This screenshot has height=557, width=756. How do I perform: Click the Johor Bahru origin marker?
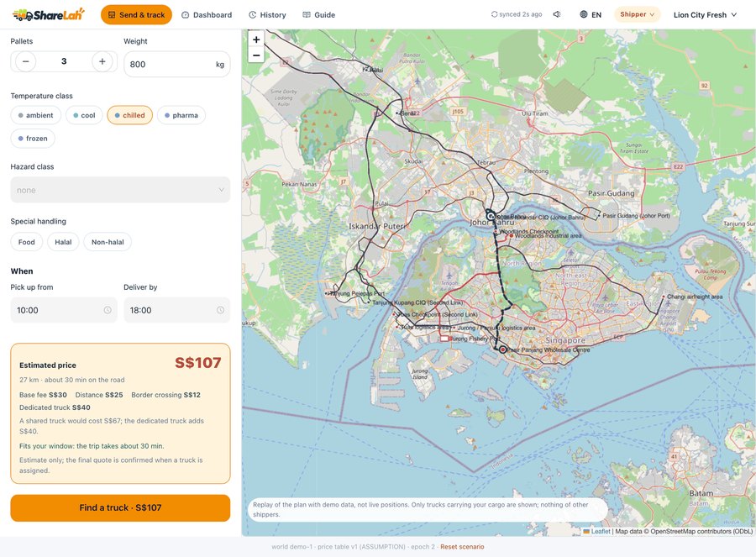click(x=491, y=217)
